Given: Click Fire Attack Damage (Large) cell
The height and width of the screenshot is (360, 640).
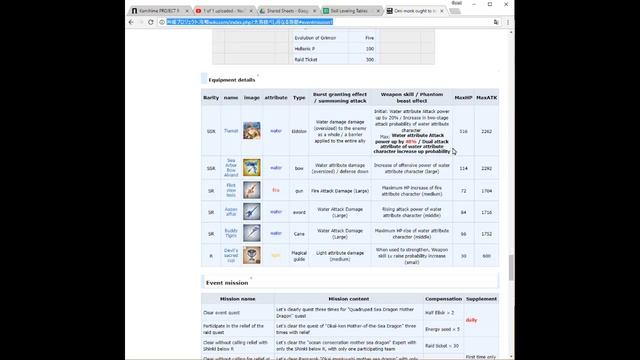Looking at the screenshot, I should (x=340, y=191).
